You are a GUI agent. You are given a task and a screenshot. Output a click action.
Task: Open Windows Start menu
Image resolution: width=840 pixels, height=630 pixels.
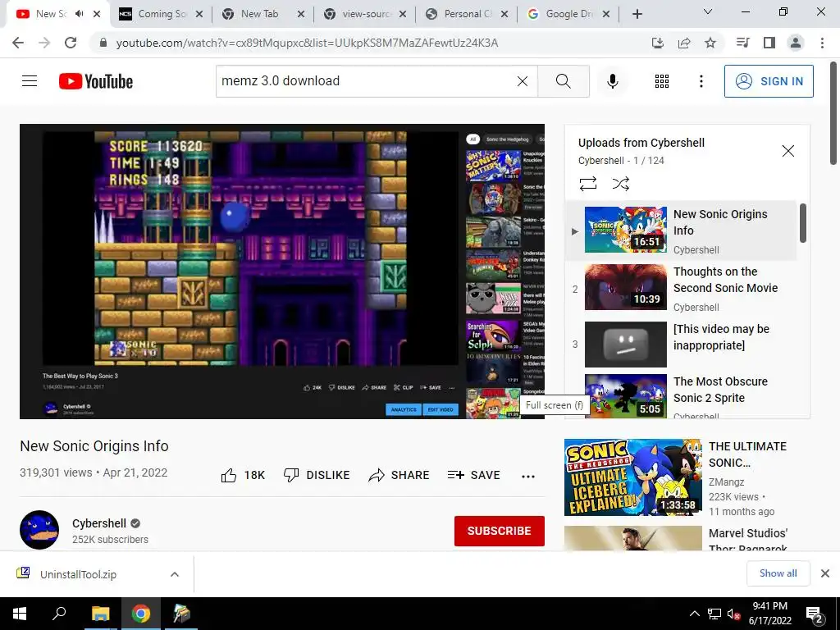[20, 614]
